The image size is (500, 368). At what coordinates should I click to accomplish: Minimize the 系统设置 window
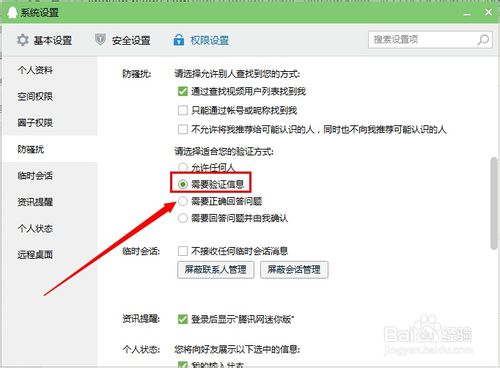coord(467,14)
